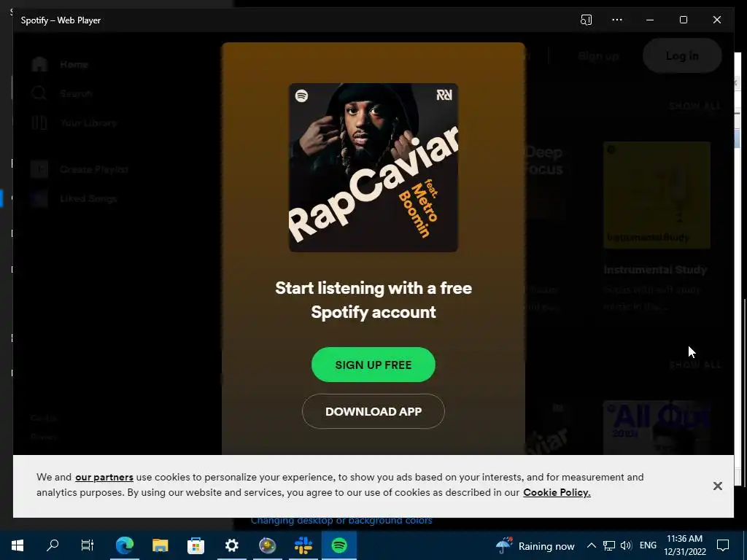The width and height of the screenshot is (747, 560).
Task: Maximize the Spotify Web Player window
Action: pyautogui.click(x=683, y=20)
